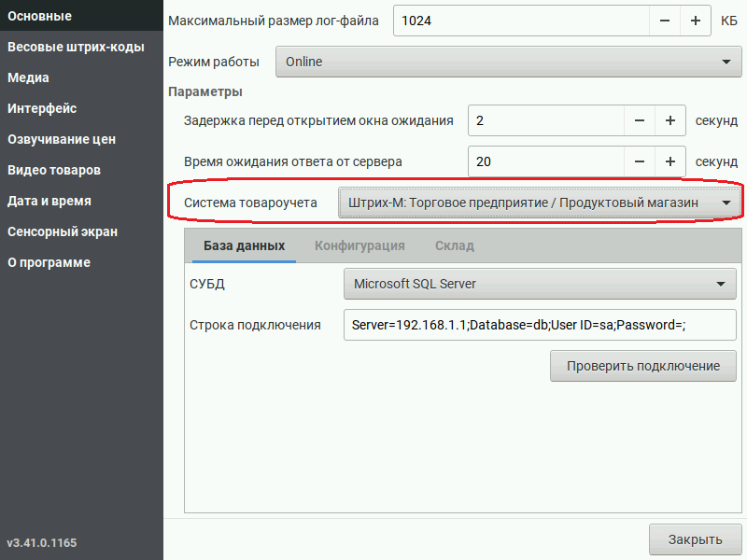Increase the maximum log file size

(x=696, y=21)
